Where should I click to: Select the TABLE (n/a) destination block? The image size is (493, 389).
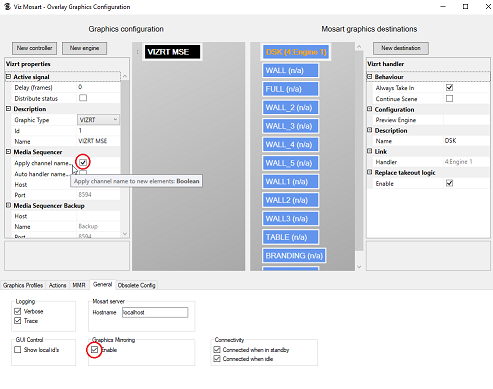(290, 237)
